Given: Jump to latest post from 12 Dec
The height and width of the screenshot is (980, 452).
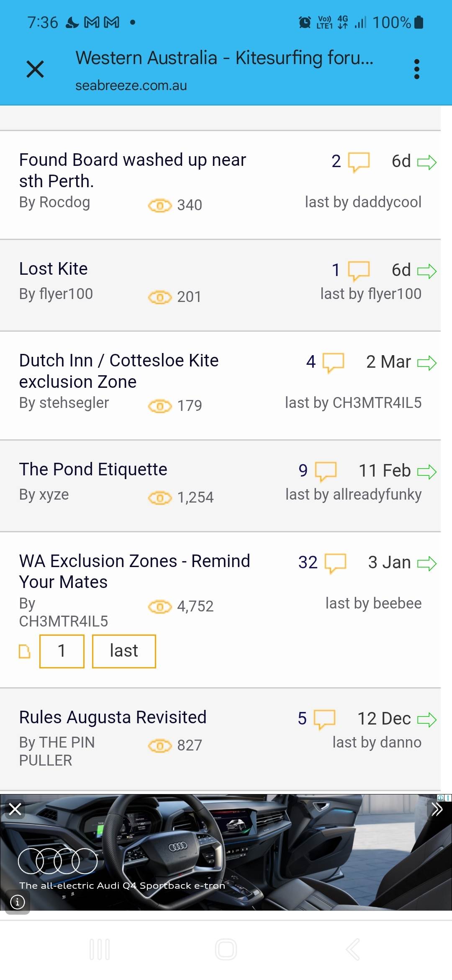Looking at the screenshot, I should [x=427, y=720].
